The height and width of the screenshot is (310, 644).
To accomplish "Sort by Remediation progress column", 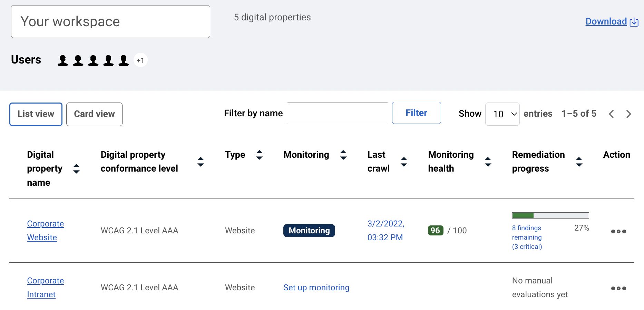I will tap(579, 162).
